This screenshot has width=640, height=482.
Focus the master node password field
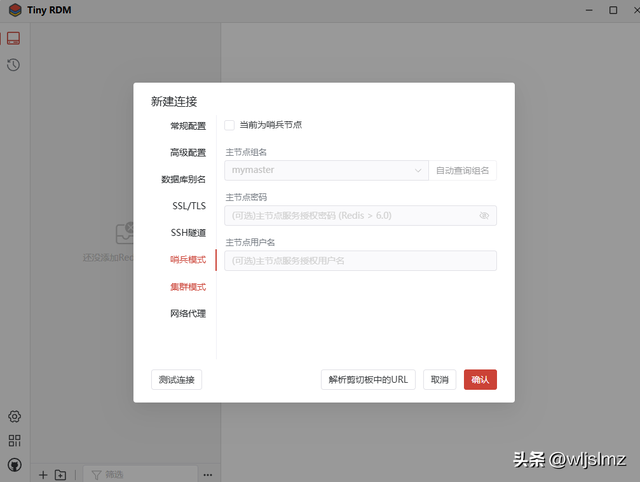click(x=360, y=215)
